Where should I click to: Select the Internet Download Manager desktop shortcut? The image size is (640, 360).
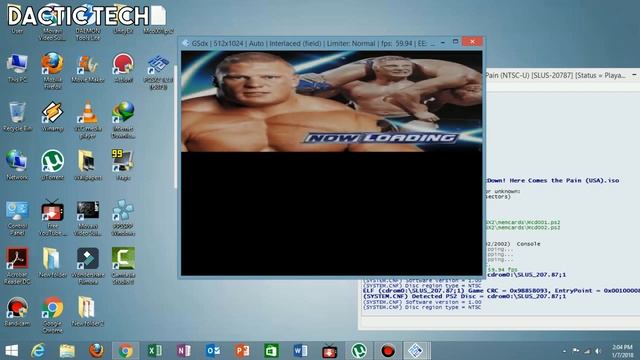pos(123,119)
